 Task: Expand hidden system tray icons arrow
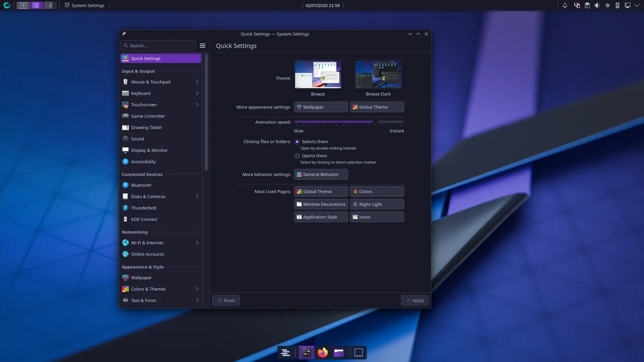pyautogui.click(x=637, y=5)
